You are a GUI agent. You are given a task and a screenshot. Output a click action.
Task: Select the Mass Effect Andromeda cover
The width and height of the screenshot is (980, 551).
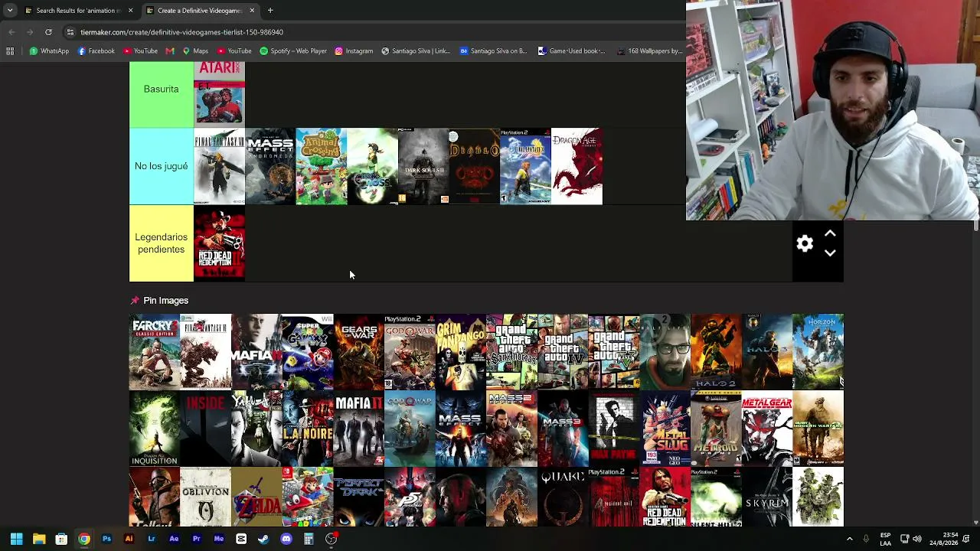[270, 166]
